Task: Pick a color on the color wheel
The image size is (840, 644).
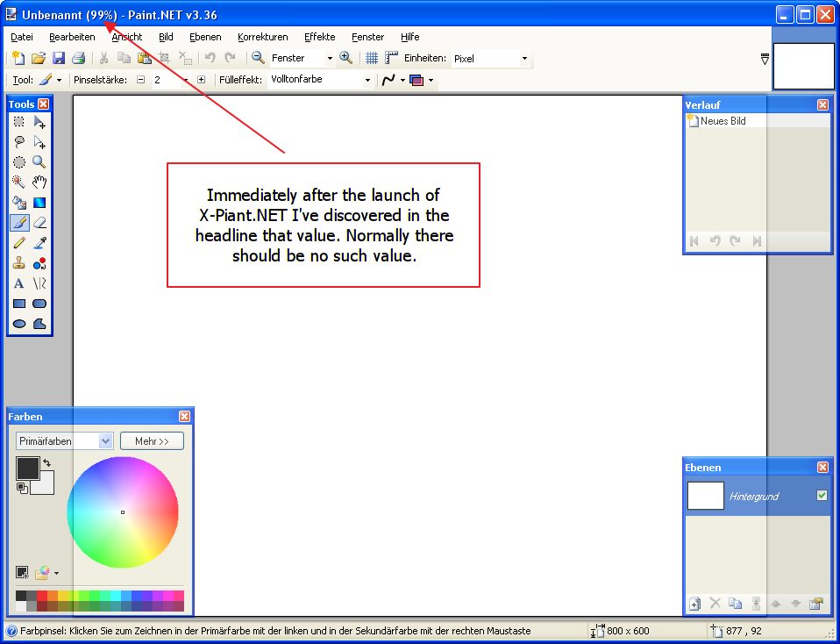Action: [123, 512]
